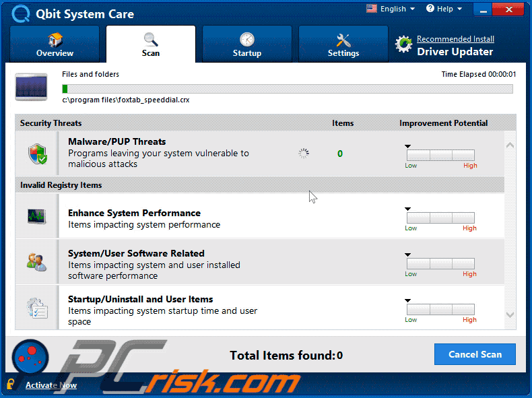Go to the Settings tab
The image size is (532, 398).
343,44
